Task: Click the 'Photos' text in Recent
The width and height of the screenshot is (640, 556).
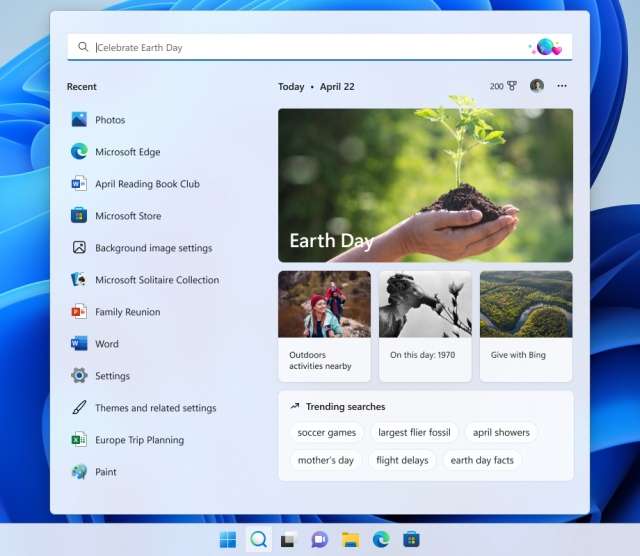Action: 110,120
